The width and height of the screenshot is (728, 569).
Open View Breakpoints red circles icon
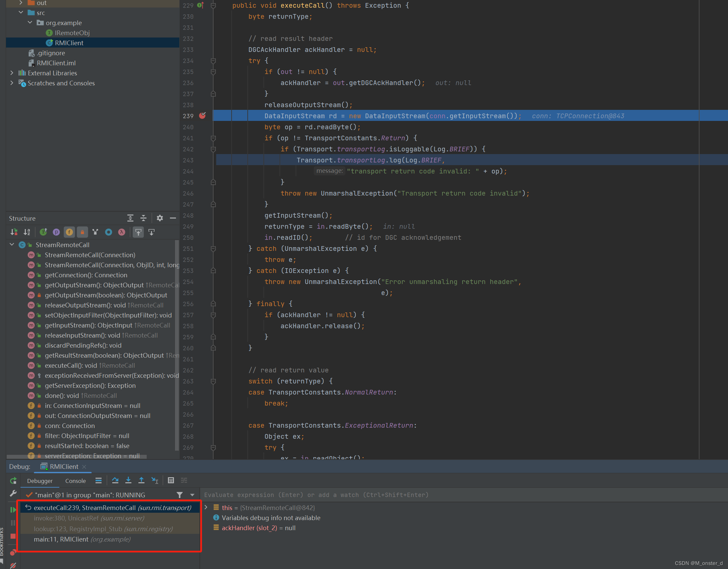13,552
